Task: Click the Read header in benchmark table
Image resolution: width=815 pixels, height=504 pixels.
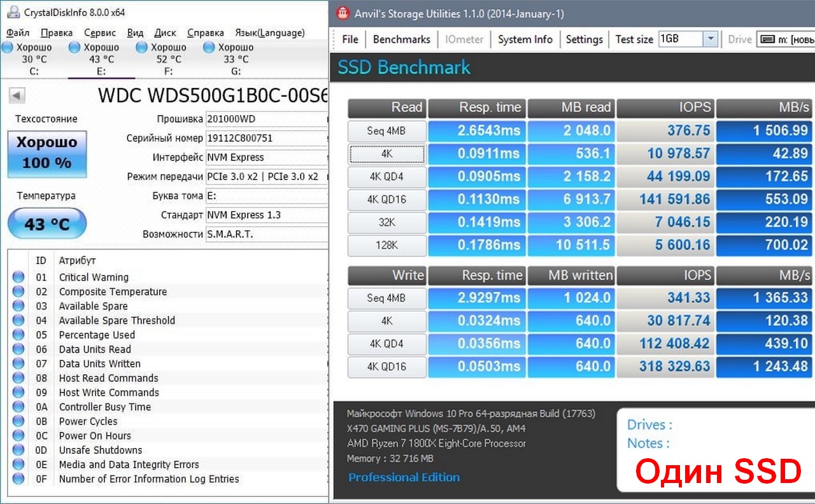Action: [x=387, y=108]
